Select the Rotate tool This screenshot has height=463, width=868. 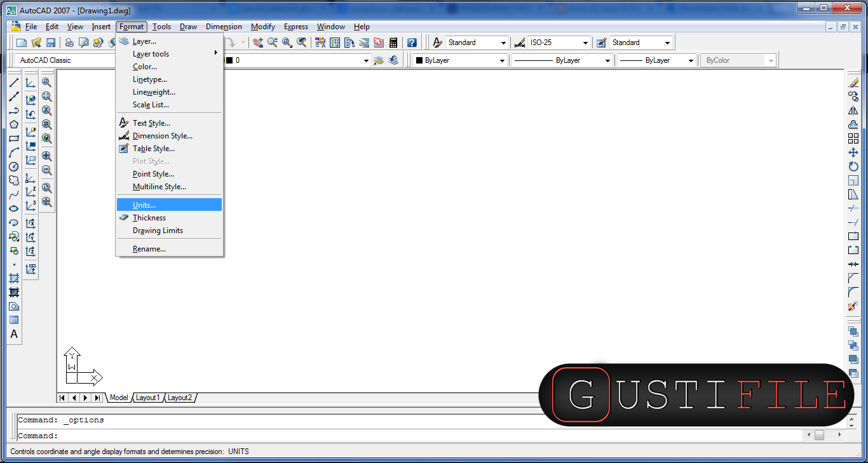[853, 166]
